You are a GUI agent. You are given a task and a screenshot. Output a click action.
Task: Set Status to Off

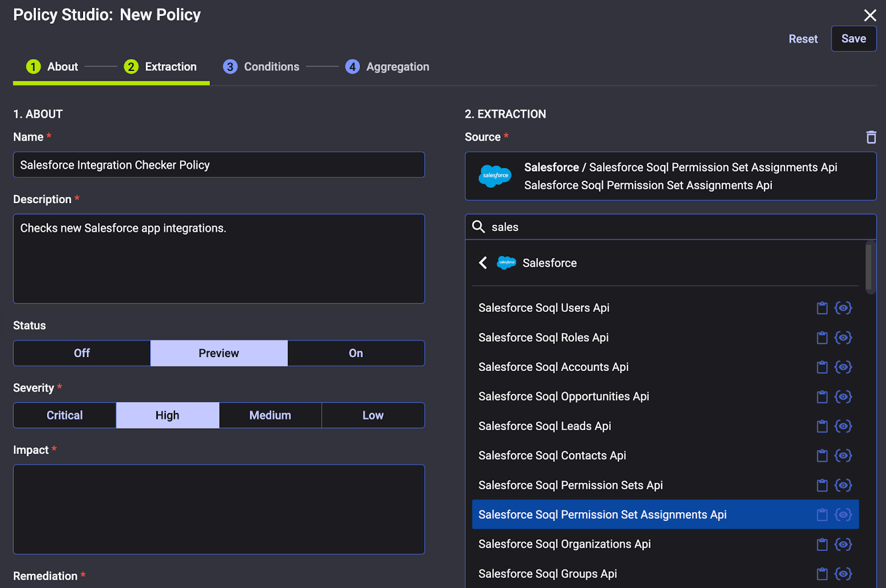[82, 353]
